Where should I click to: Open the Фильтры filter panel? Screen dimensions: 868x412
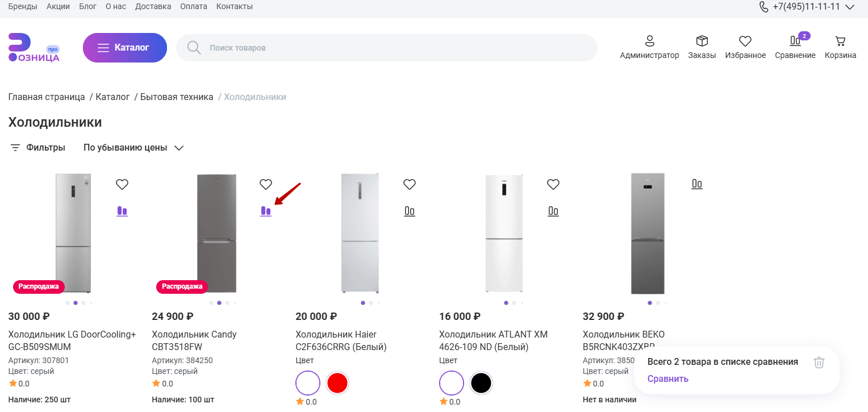point(37,148)
